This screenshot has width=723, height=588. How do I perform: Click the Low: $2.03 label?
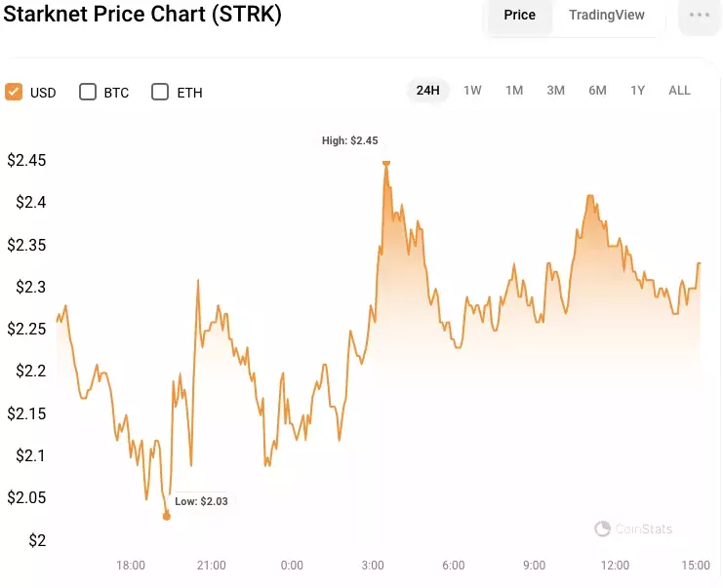point(202,501)
